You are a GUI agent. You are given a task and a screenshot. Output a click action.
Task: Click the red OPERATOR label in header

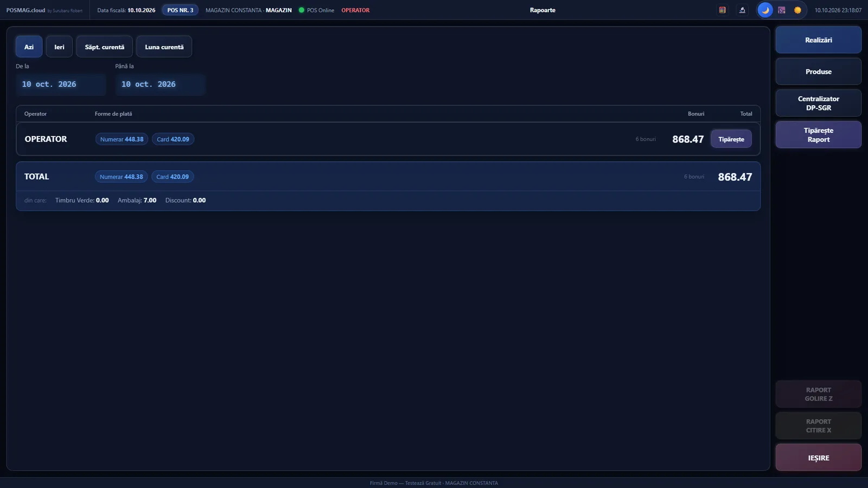tap(355, 10)
